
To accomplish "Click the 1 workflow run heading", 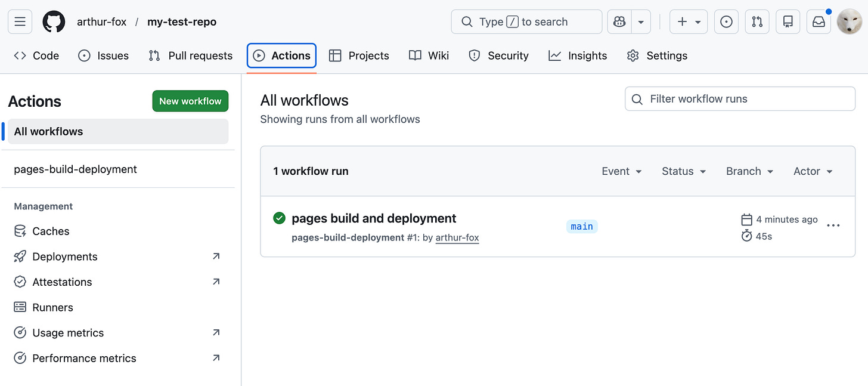I will (311, 171).
